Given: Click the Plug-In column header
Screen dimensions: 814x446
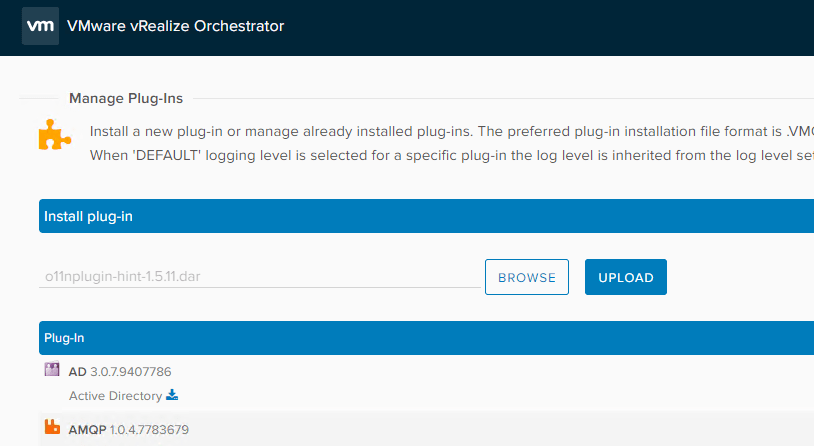Looking at the screenshot, I should pyautogui.click(x=426, y=338).
